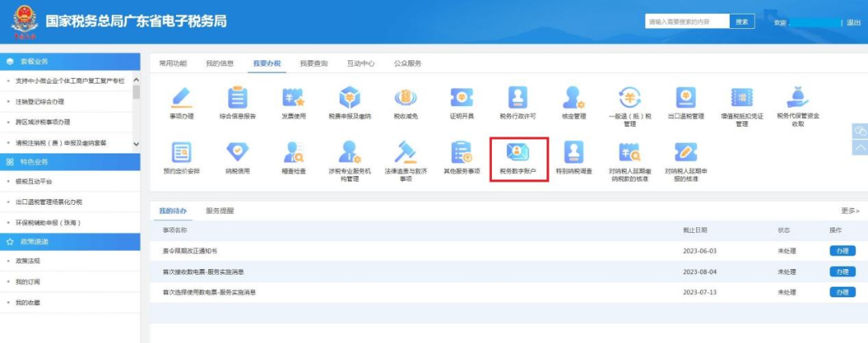The image size is (868, 343).
Task: Open 税务行政许可 icon
Action: pos(518,98)
